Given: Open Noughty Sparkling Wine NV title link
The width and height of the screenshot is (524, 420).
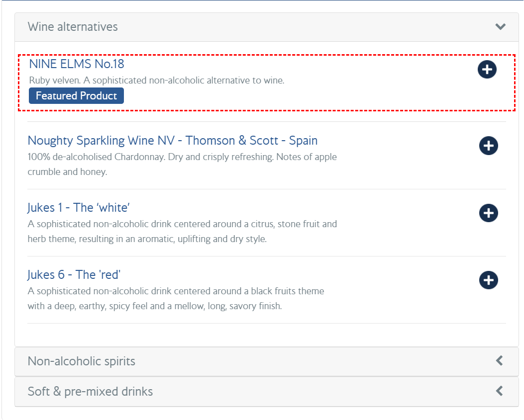Looking at the screenshot, I should point(173,141).
